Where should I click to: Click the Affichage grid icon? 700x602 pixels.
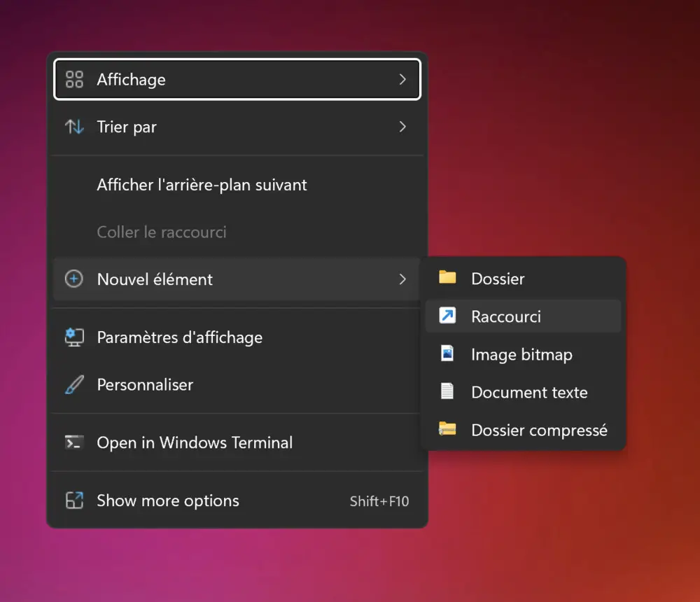[74, 80]
